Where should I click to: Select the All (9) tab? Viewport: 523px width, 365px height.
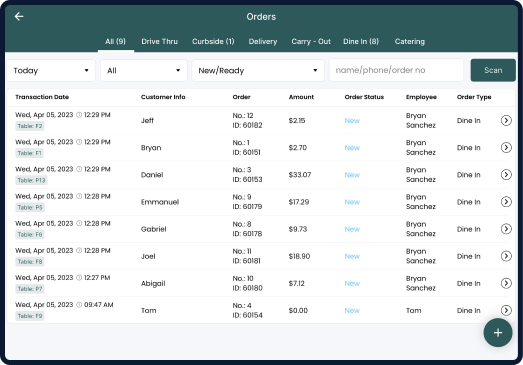[115, 41]
